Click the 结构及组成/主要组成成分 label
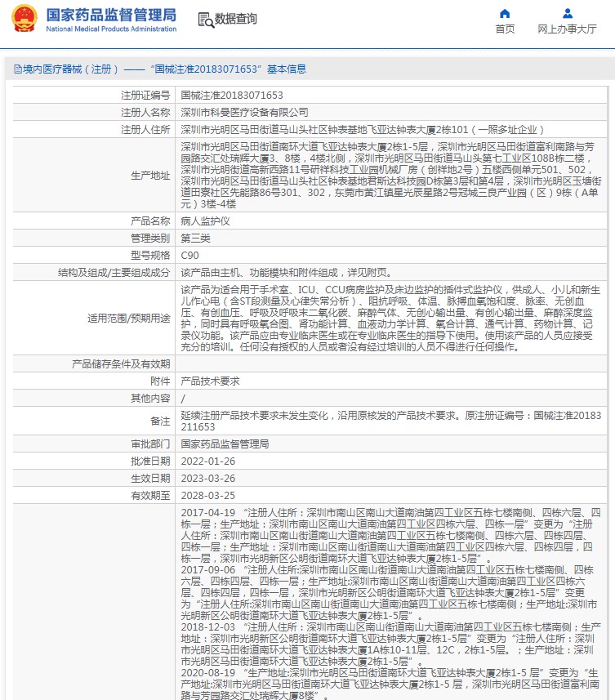615x700 pixels. click(x=114, y=273)
